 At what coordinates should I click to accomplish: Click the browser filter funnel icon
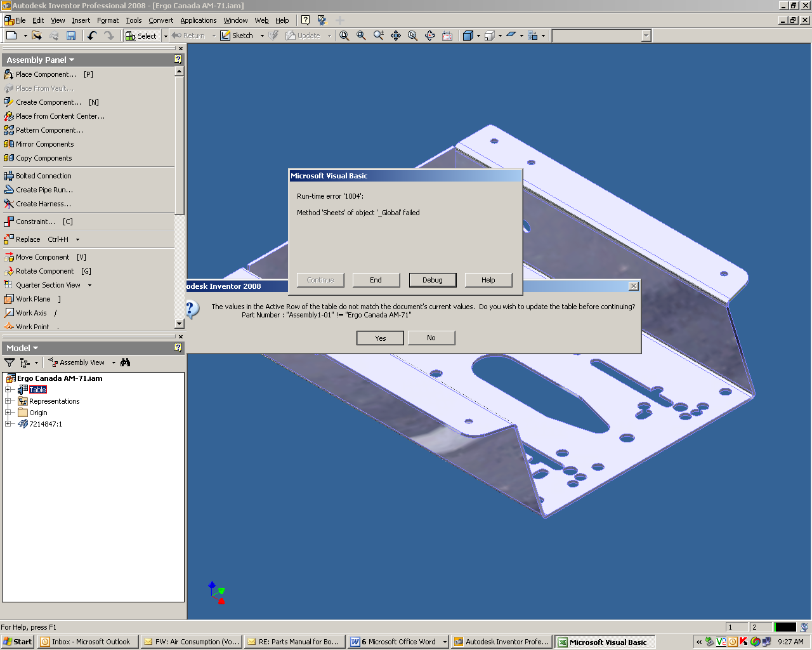[10, 362]
